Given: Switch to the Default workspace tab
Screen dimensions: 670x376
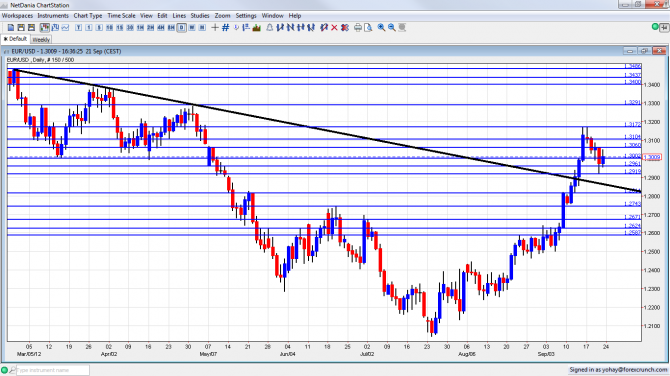Looking at the screenshot, I should click(x=15, y=39).
